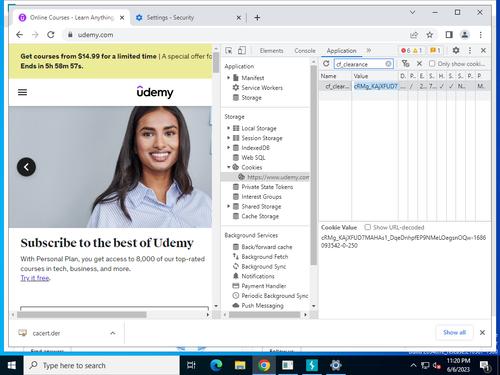Click the red error count badge

pyautogui.click(x=406, y=50)
